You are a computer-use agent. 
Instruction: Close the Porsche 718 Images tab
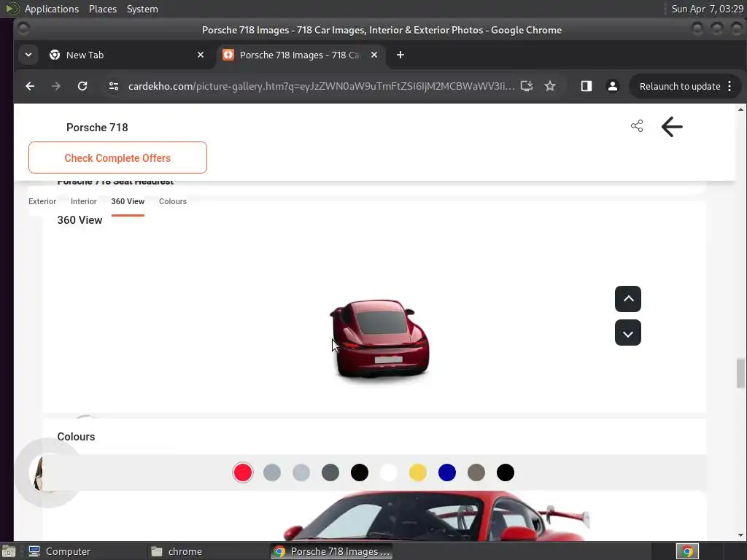click(x=374, y=55)
